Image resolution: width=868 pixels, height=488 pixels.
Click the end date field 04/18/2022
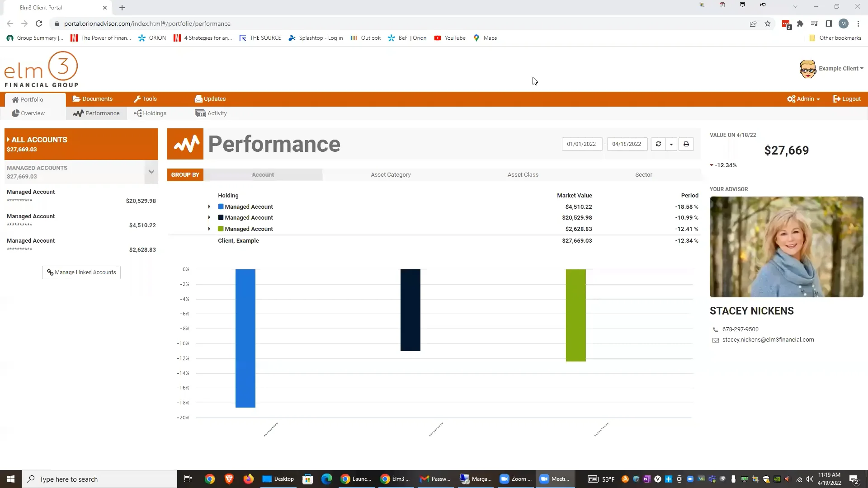pos(627,144)
